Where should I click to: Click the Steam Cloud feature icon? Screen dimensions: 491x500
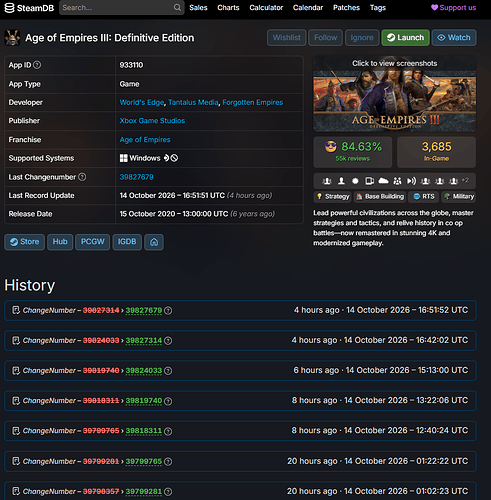pos(383,181)
